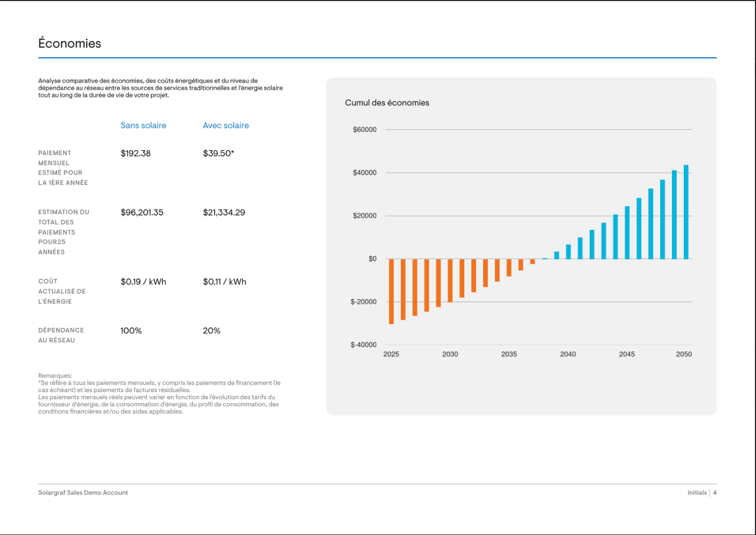The height and width of the screenshot is (535, 756).
Task: Click the $192.38 monthly payment value
Action: [135, 153]
